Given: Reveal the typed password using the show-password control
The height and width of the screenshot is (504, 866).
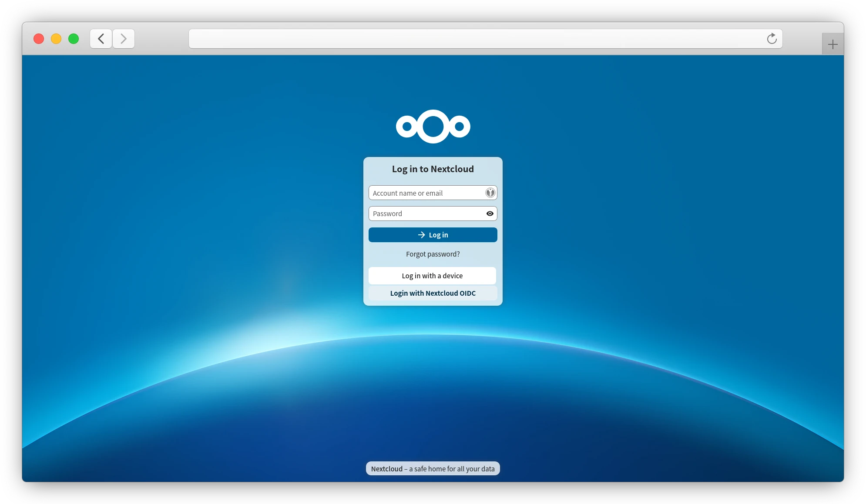Looking at the screenshot, I should point(490,214).
